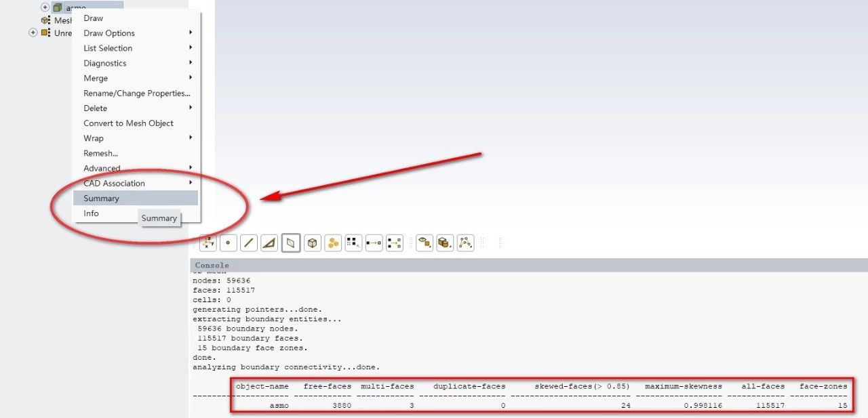Open the Diagnostics submenu
868x418 pixels.
(x=137, y=63)
